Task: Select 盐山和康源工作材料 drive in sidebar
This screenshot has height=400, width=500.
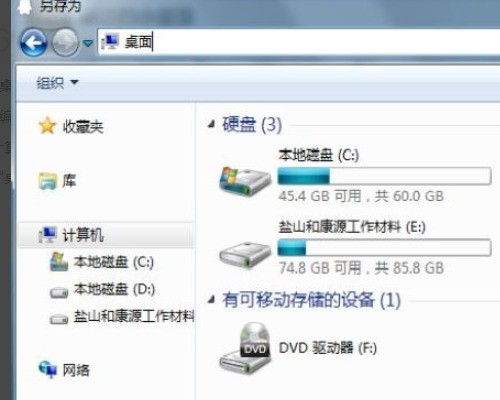Action: pyautogui.click(x=122, y=316)
